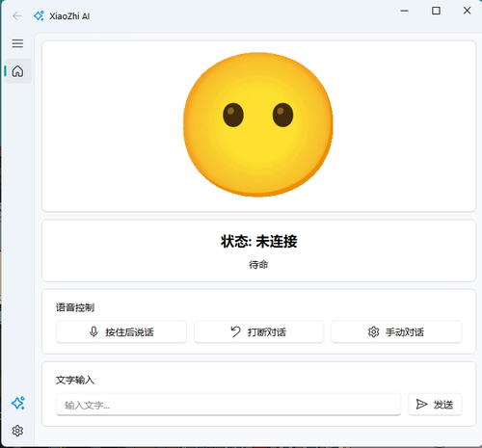482x448 pixels.
Task: Click the back arrow in title bar
Action: click(x=17, y=15)
